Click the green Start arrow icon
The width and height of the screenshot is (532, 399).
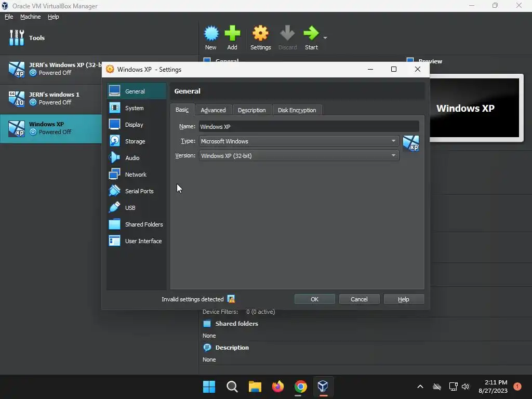point(311,33)
